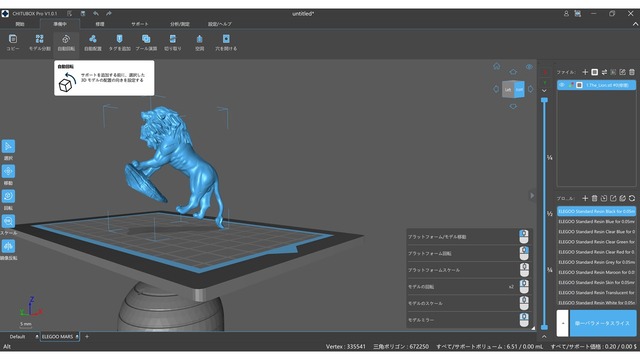Image resolution: width=640 pixels, height=360 pixels.
Task: Add a printer with the plus tab
Action: (87, 337)
